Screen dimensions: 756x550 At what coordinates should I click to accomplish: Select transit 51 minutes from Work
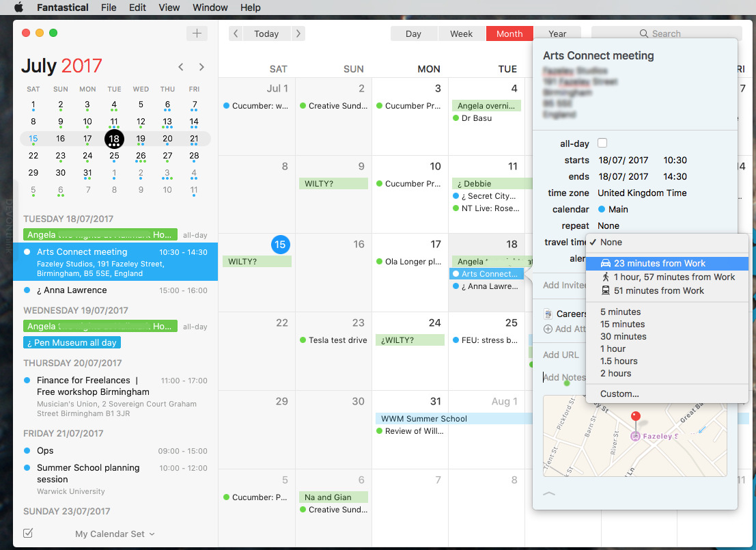667,291
